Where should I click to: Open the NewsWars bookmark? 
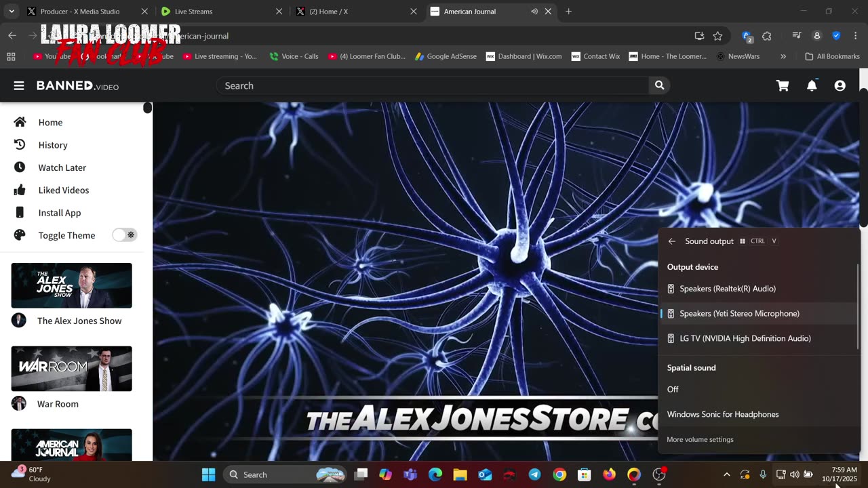pyautogui.click(x=738, y=56)
